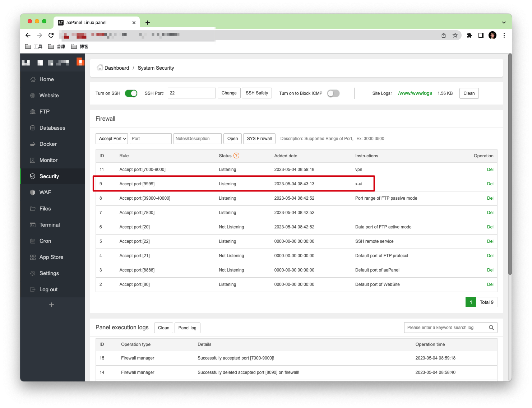This screenshot has height=408, width=532.
Task: Delete the SSH remote service port 22 rule
Action: (x=490, y=241)
